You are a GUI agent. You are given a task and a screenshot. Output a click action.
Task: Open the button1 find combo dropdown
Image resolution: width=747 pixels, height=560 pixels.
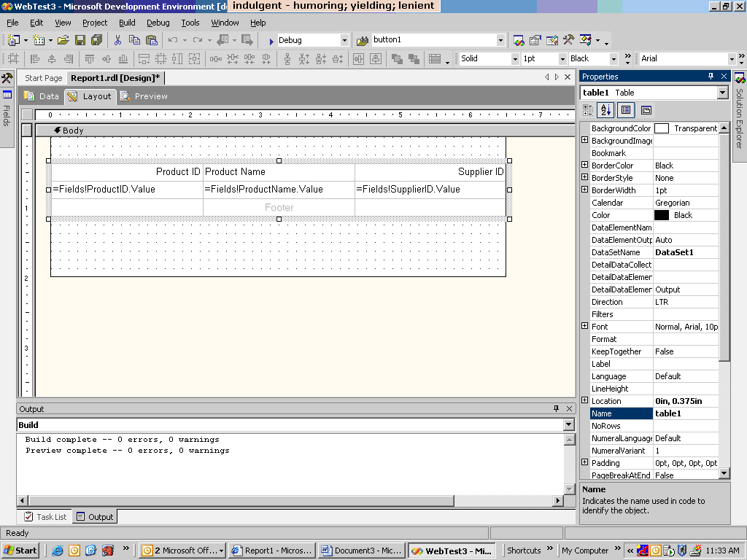pos(500,41)
